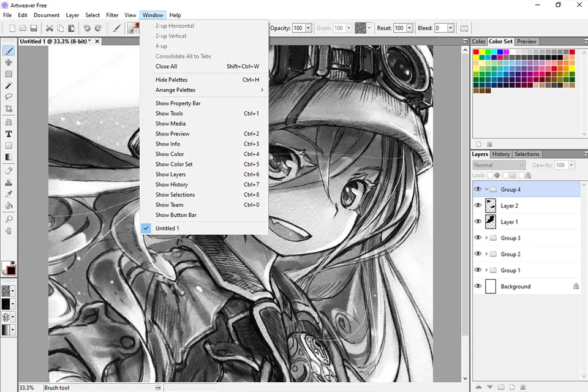The image size is (588, 392).
Task: Select the Shape tool
Action: pyautogui.click(x=9, y=146)
